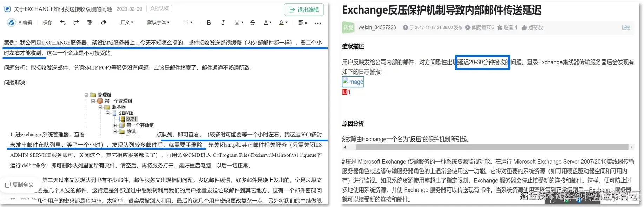Toggle strikethrough formatting
This screenshot has height=207, width=644.
(252, 22)
